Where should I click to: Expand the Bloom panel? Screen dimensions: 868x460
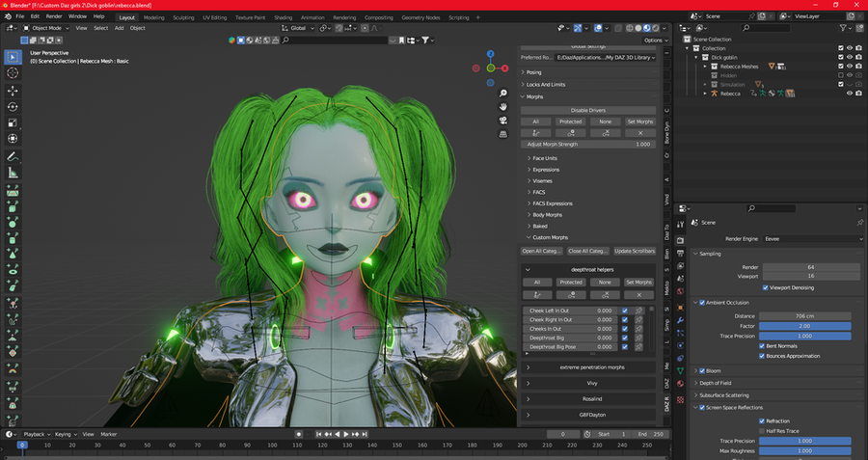[697, 370]
